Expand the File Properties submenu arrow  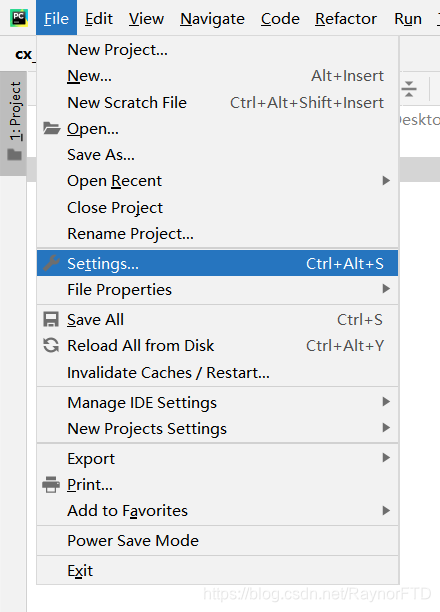(x=386, y=289)
